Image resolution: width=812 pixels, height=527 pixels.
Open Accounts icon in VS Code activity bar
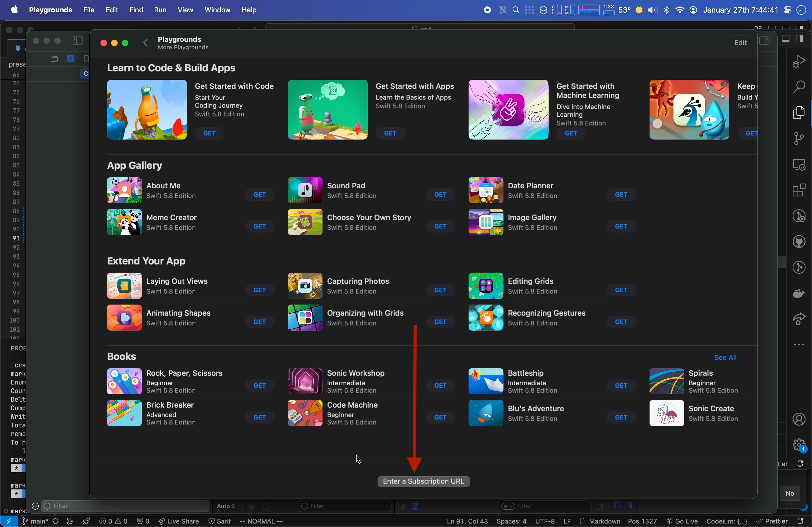pyautogui.click(x=799, y=419)
